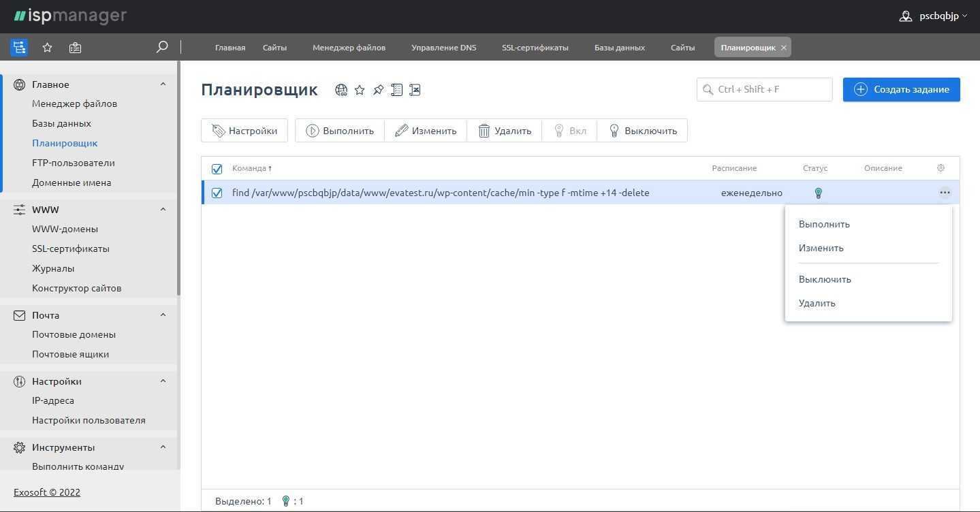This screenshot has height=512, width=980.
Task: Click the three-dots menu of the task row
Action: [x=944, y=193]
